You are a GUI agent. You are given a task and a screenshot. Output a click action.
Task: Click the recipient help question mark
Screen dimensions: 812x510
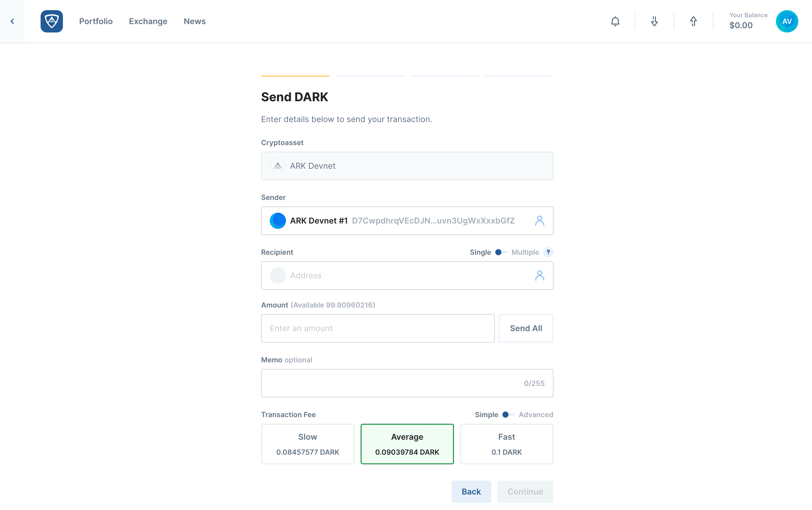coord(548,252)
